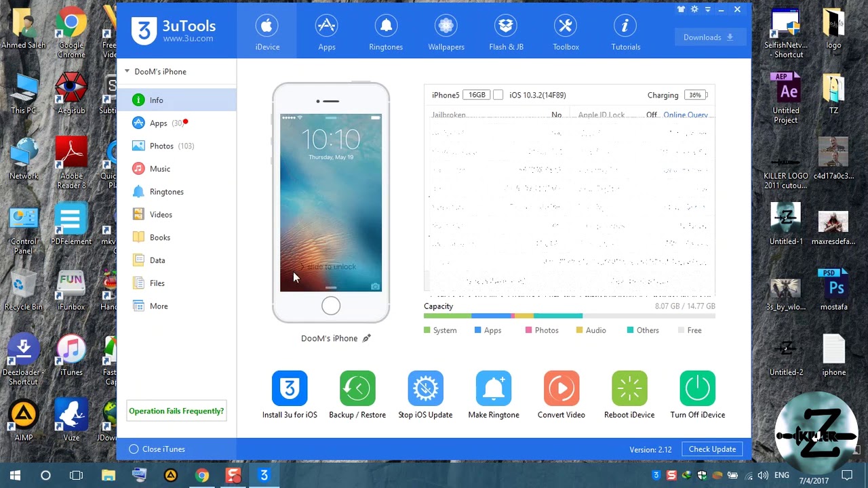
Task: Edit the DooM's iPhone name pencil icon
Action: pyautogui.click(x=366, y=338)
